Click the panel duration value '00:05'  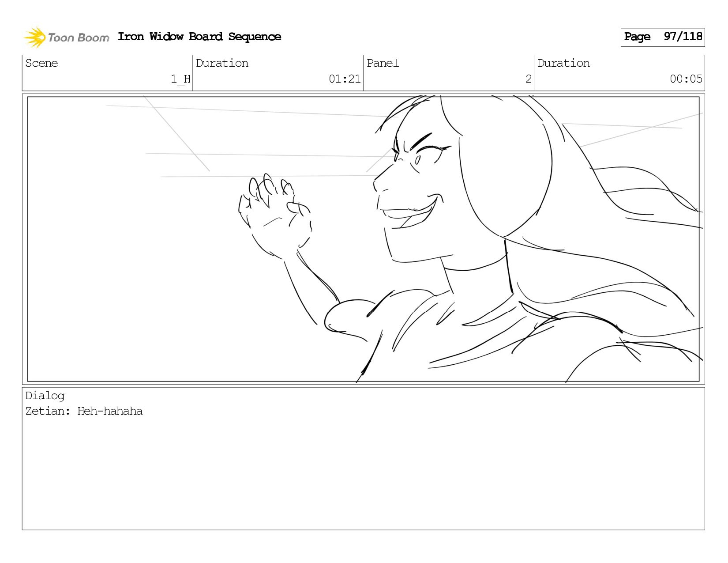tap(686, 79)
